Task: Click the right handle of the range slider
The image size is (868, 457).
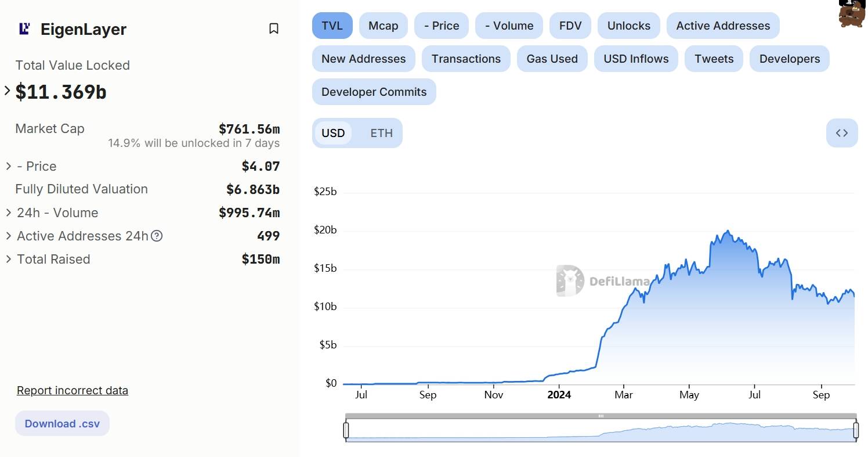Action: [856, 430]
